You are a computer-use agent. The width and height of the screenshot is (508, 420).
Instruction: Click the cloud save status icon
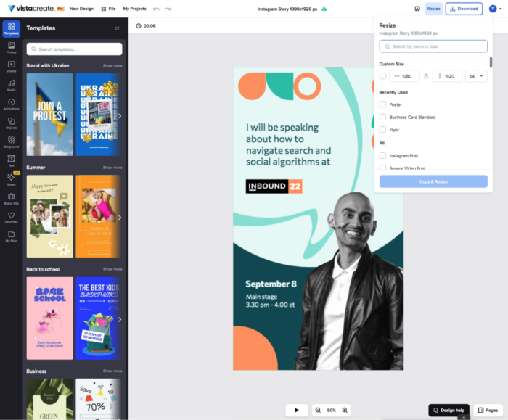click(324, 9)
